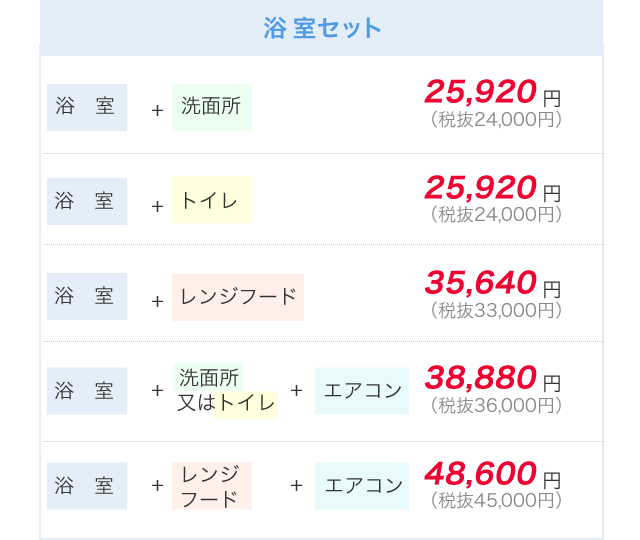Click the 35,640 円 price

481,283
